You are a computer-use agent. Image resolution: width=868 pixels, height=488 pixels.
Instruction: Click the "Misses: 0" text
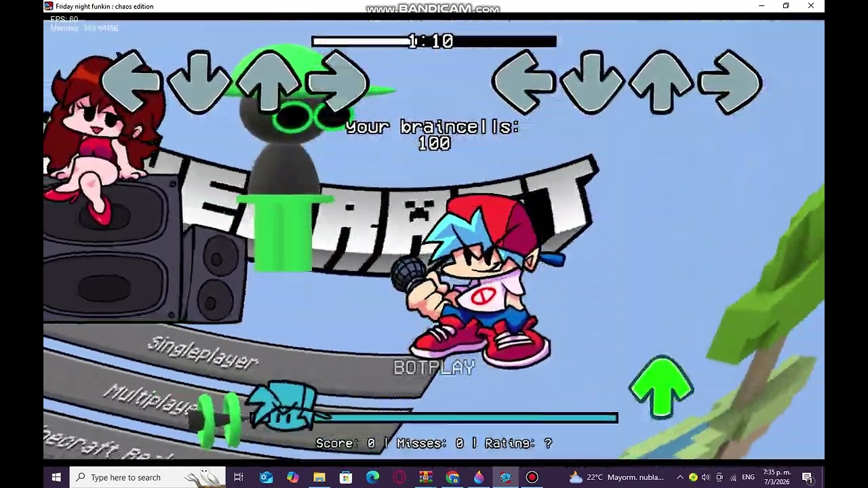[430, 443]
